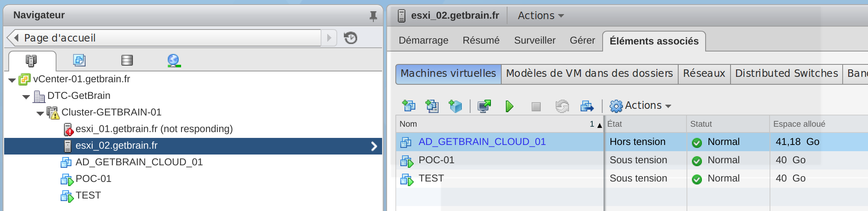Screen dimensions: 868x211
Task: Click the grey stop power-off icon
Action: 536,107
